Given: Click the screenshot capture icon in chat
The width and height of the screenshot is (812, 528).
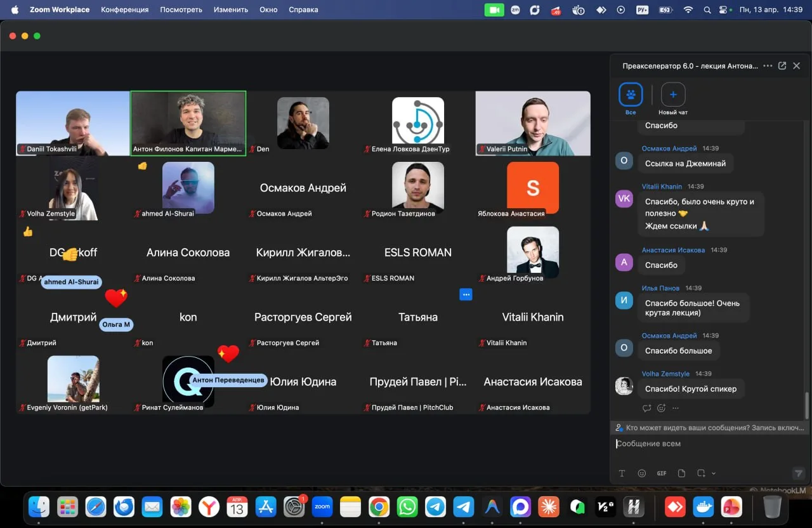Looking at the screenshot, I should [701, 473].
